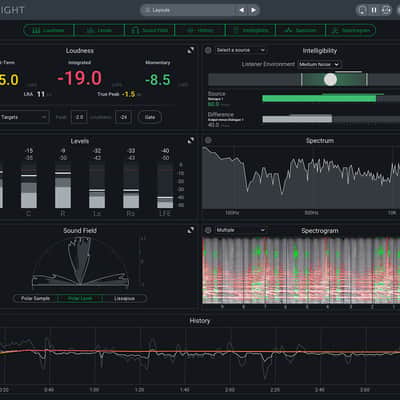400x400 pixels.
Task: Click the Rs channel level meter
Action: pyautogui.click(x=131, y=185)
